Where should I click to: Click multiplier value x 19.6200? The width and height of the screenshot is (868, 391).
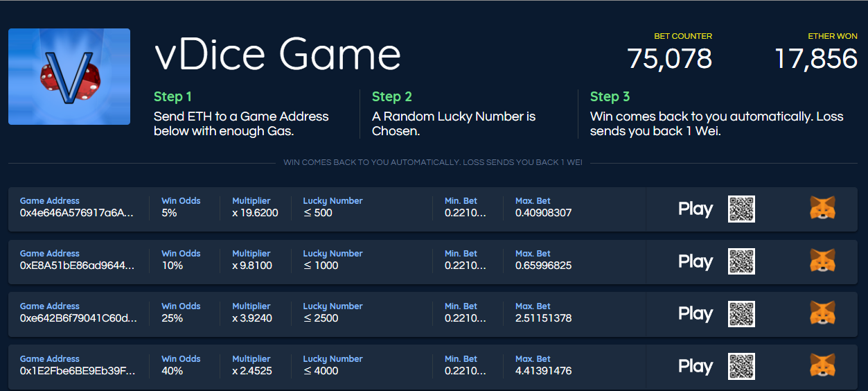pos(255,213)
